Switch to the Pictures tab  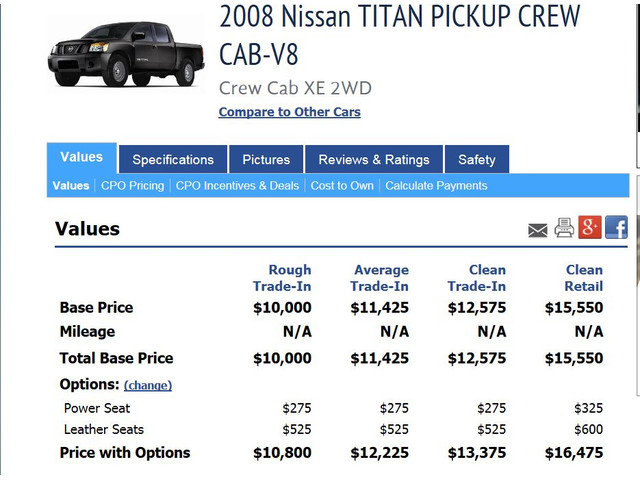[x=266, y=159]
